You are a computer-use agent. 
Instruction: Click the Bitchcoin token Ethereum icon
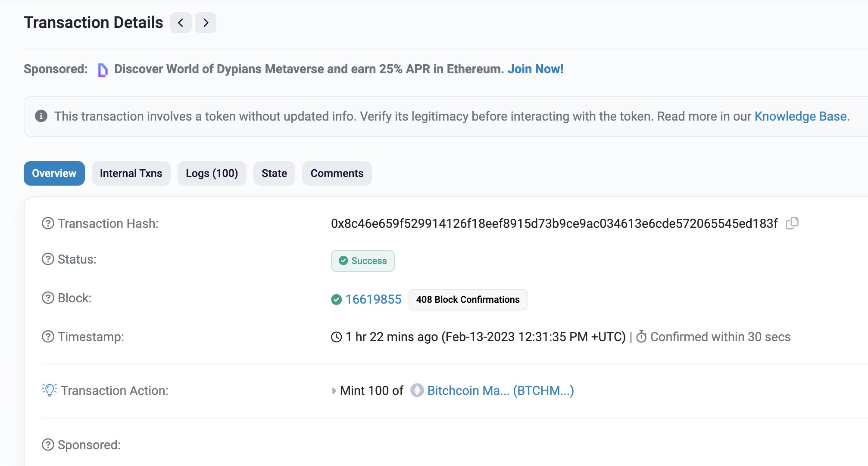(x=417, y=391)
